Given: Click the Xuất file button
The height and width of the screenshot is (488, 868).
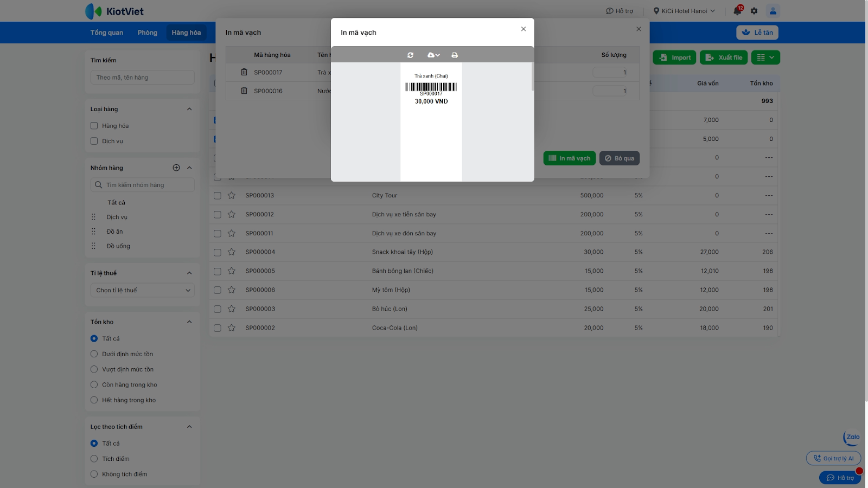Looking at the screenshot, I should 724,57.
